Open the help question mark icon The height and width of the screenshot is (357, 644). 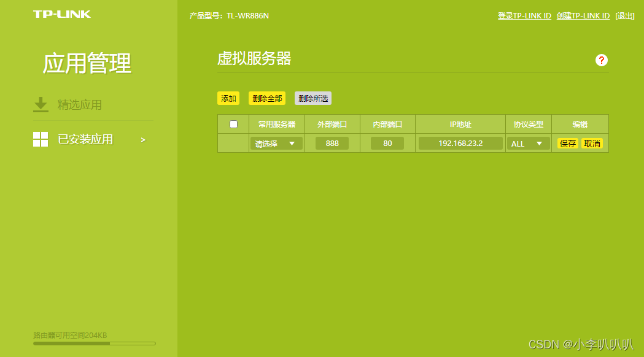(x=601, y=60)
